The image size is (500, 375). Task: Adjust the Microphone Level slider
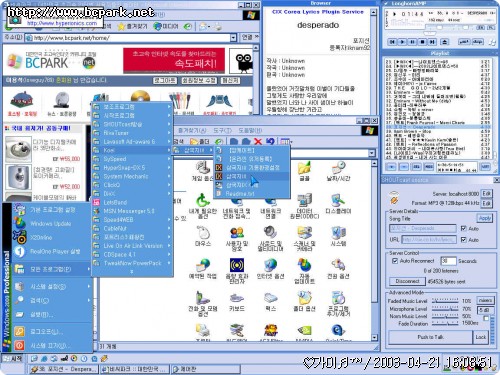[x=445, y=309]
